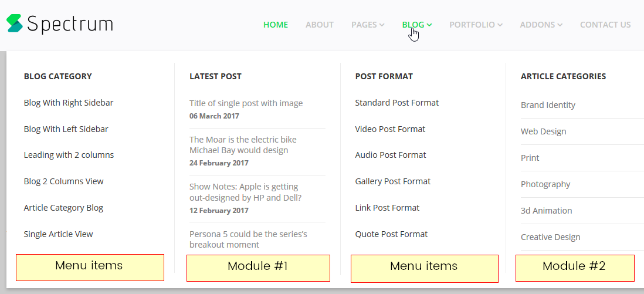Expand the BLOG dropdown chevron
This screenshot has height=294, width=644.
click(x=430, y=25)
